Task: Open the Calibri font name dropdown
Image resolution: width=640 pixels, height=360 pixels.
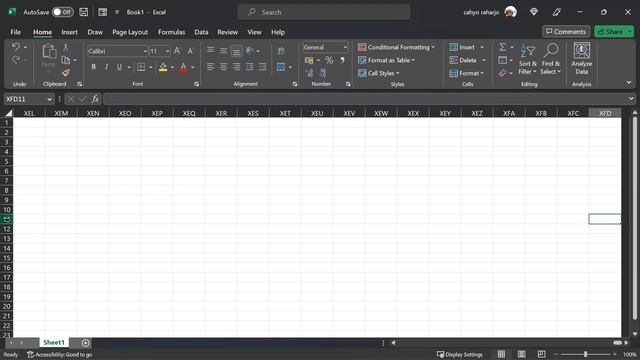Action: tap(145, 51)
